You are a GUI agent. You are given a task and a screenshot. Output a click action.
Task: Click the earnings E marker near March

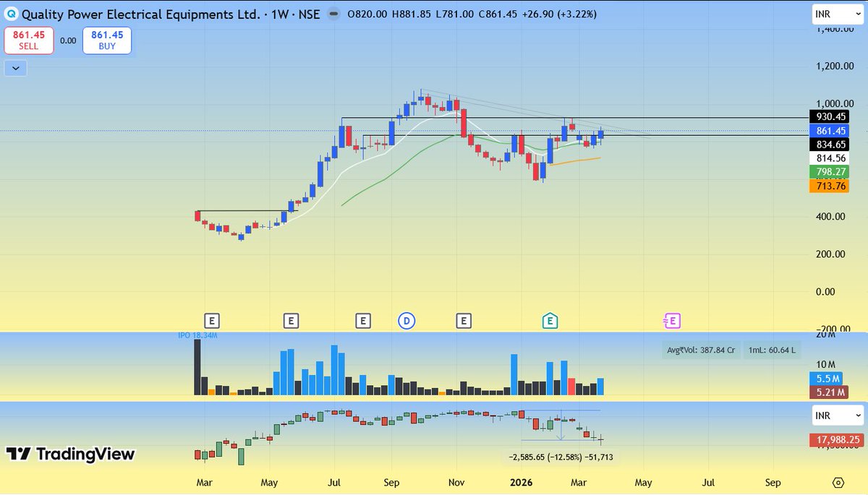212,321
